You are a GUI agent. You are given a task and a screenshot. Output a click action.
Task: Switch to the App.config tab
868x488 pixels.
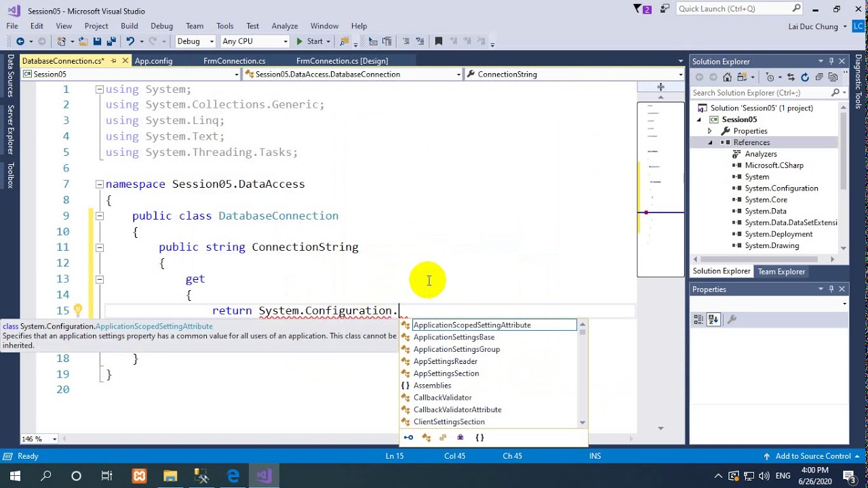click(x=154, y=61)
